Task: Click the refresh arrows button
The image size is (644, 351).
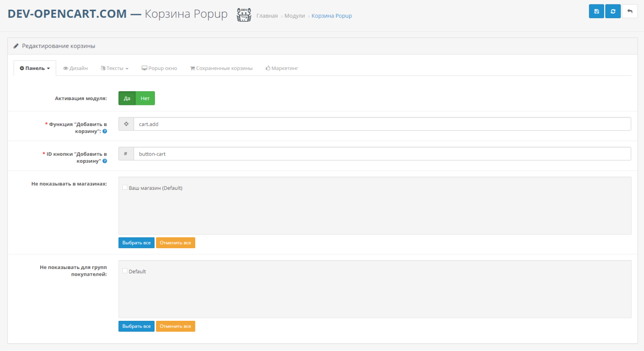Action: point(613,11)
